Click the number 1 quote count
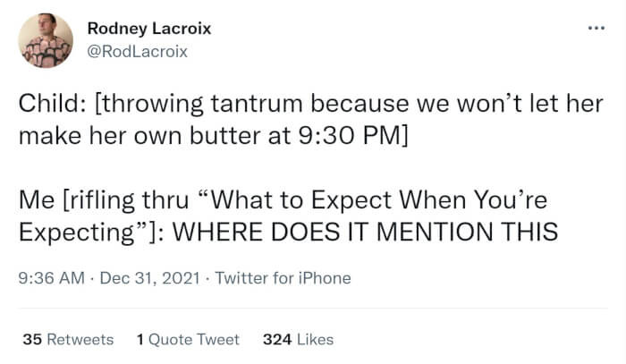The image size is (626, 364). point(141,339)
